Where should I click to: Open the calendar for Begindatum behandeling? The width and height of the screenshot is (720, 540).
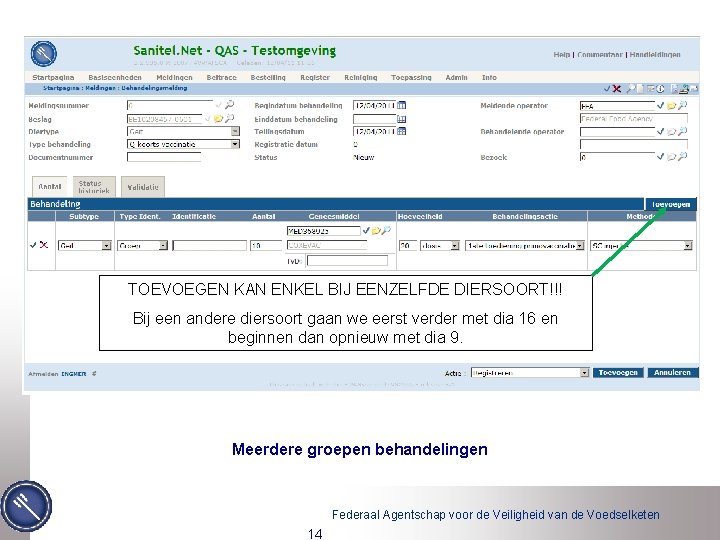401,105
